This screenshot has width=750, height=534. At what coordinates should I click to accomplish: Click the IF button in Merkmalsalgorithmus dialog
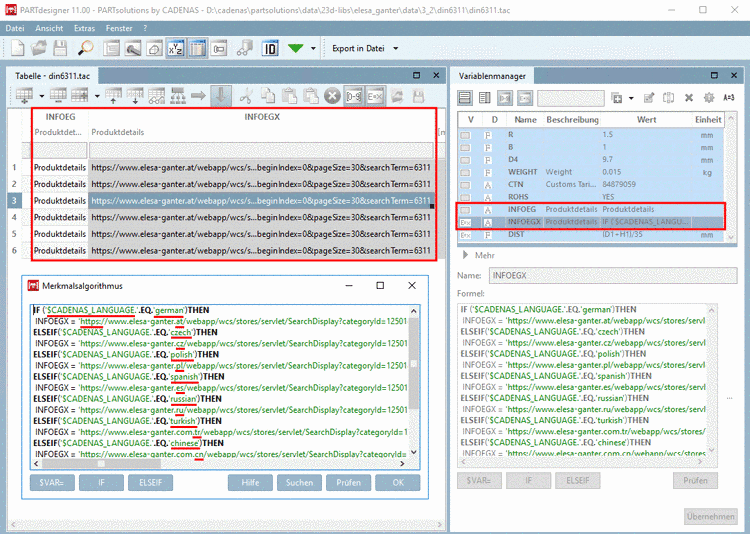coord(101,483)
